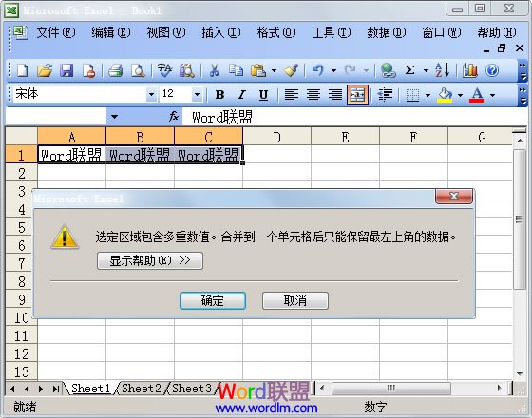Click the yellow fill color bucket
Screen dimensions: 532x418
(445, 95)
